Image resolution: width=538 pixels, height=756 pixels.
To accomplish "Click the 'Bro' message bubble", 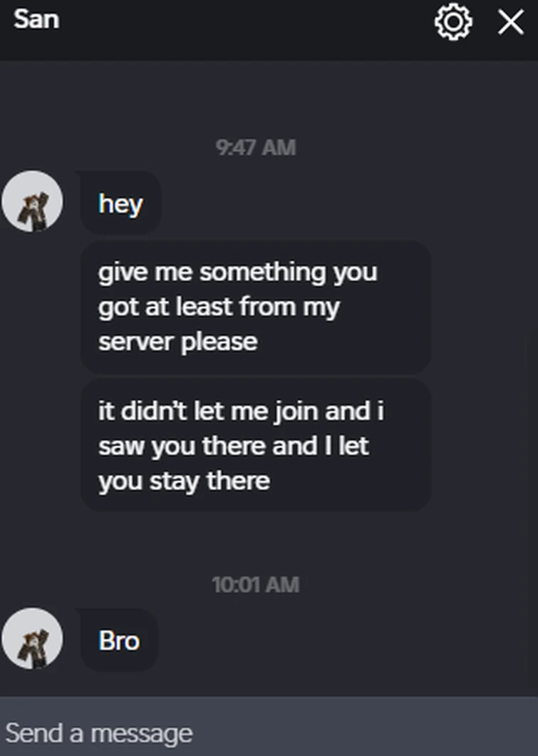I will [118, 640].
